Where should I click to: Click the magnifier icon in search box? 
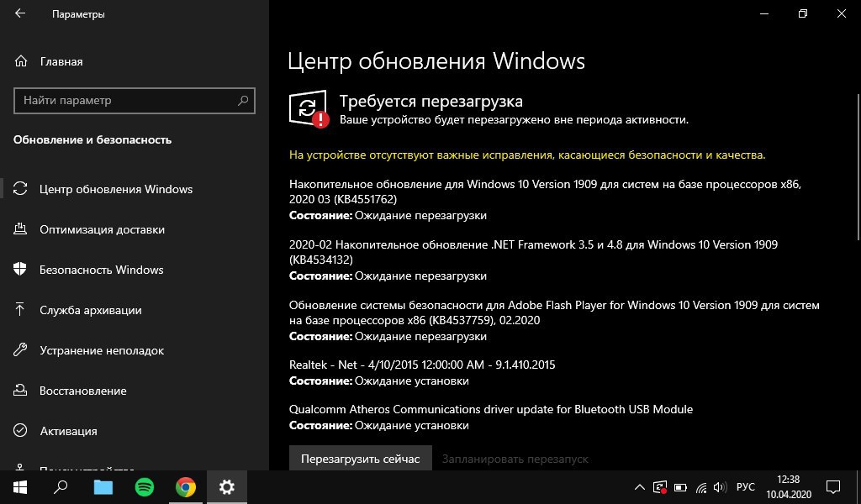click(x=243, y=100)
